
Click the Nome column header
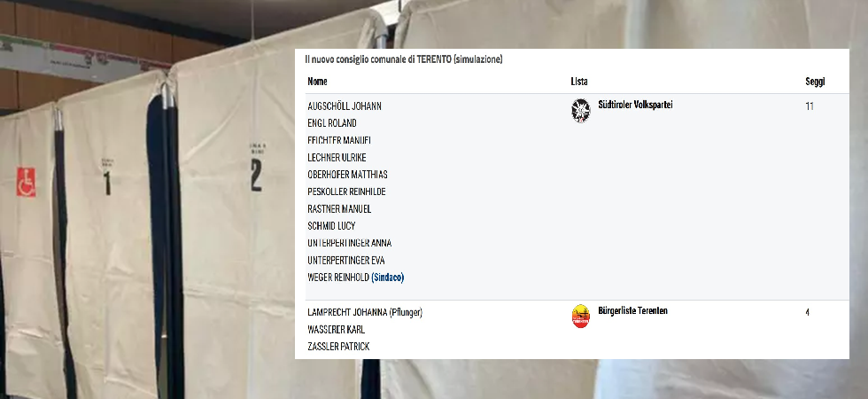tap(317, 82)
